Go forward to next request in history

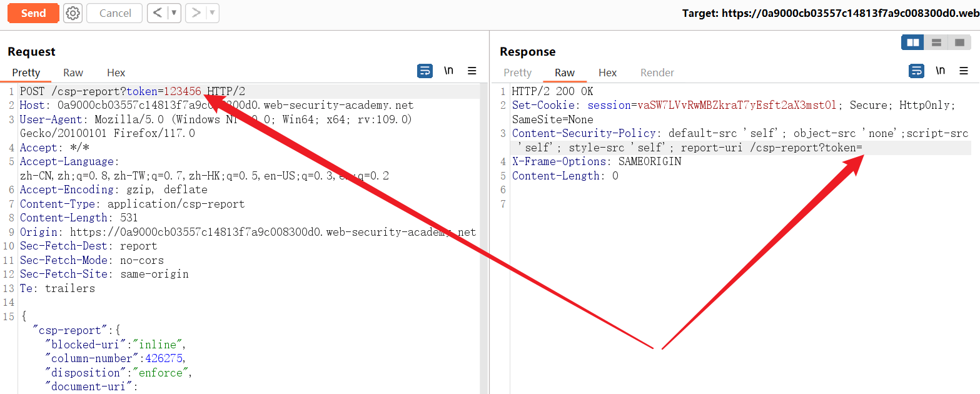coord(196,13)
